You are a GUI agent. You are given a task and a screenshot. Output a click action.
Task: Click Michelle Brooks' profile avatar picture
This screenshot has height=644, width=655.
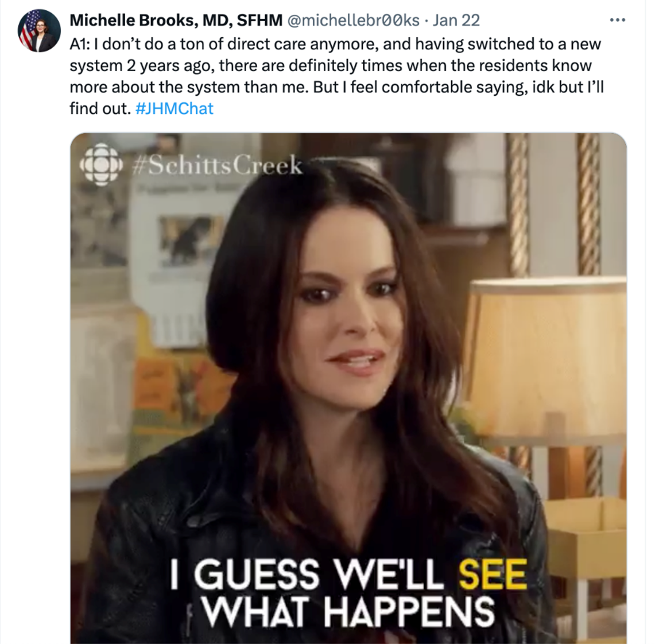[x=39, y=30]
